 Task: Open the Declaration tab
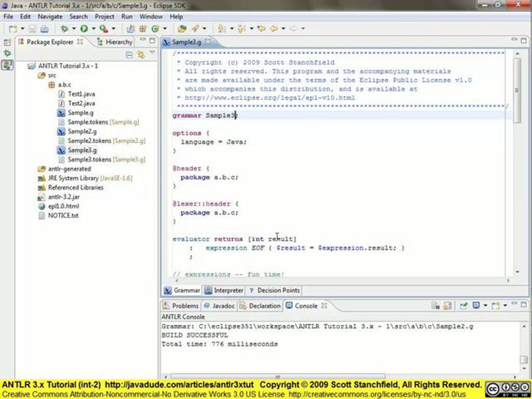click(260, 306)
